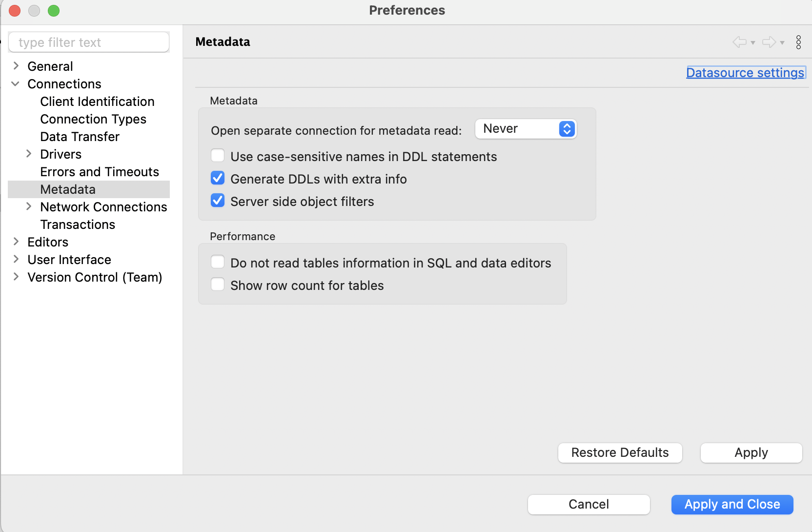Image resolution: width=812 pixels, height=532 pixels.
Task: Check Do not read tables information option
Action: coord(218,262)
